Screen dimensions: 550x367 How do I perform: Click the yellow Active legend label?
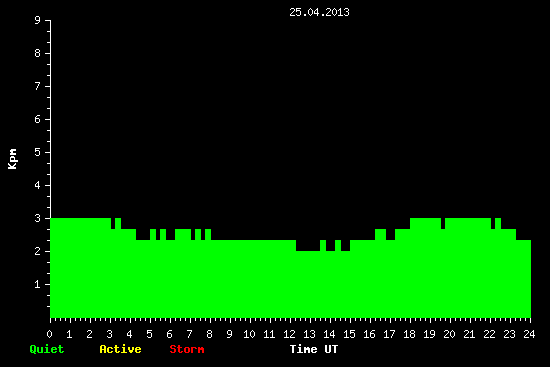tap(120, 349)
